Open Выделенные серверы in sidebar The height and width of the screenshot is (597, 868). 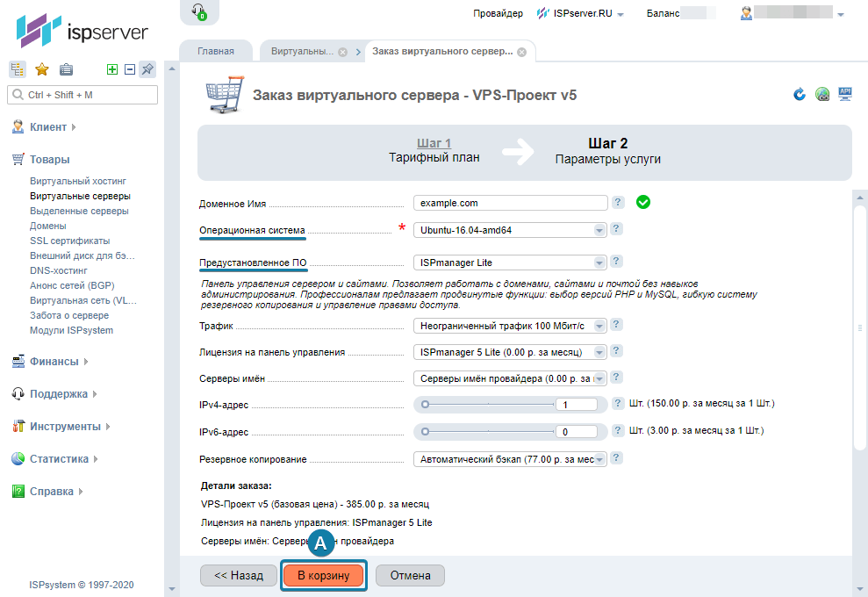[79, 211]
